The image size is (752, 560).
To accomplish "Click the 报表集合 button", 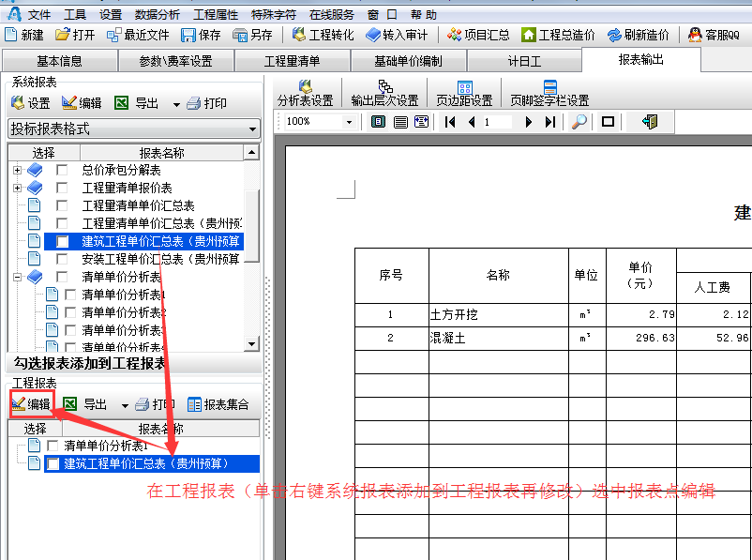I will pyautogui.click(x=218, y=404).
